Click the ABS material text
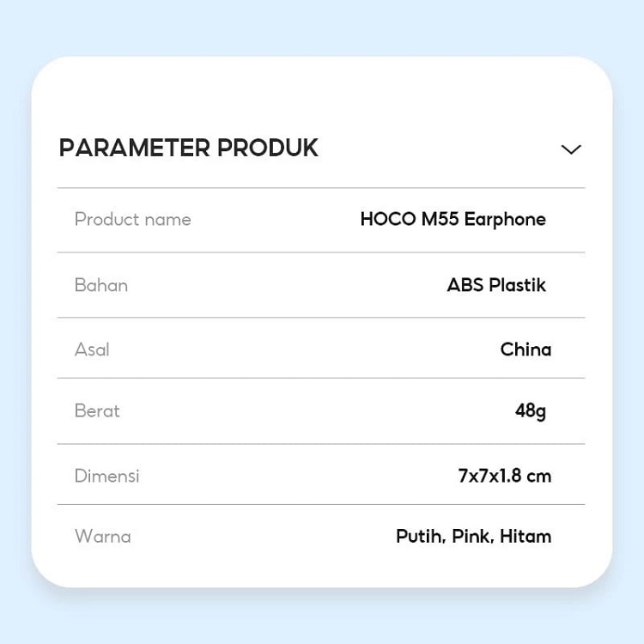 point(466,285)
